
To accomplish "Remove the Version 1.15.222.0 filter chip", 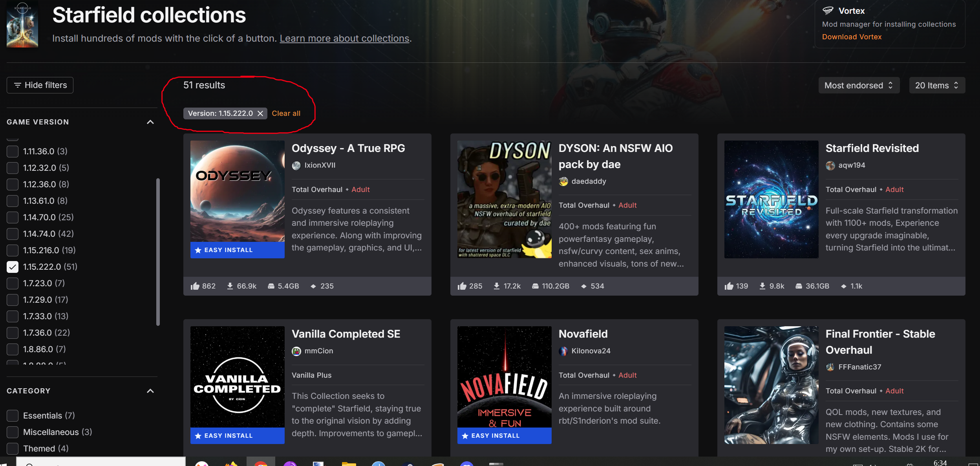I will click(x=260, y=113).
